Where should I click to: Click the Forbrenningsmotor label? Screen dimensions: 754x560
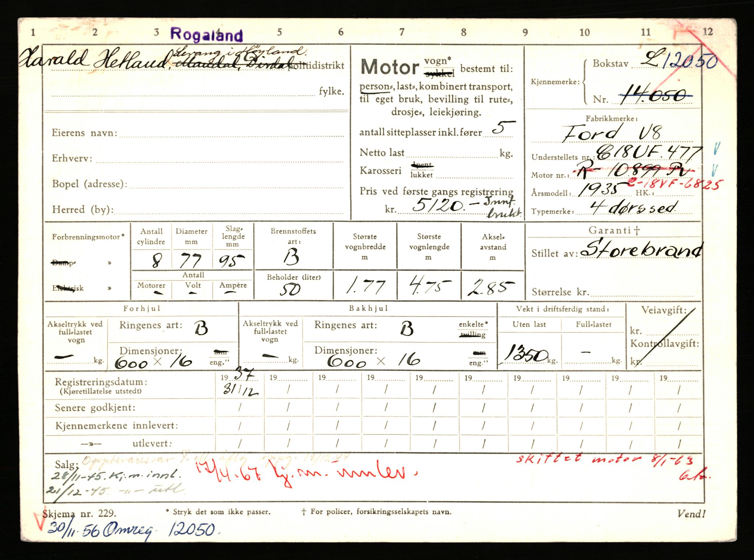[x=88, y=237]
